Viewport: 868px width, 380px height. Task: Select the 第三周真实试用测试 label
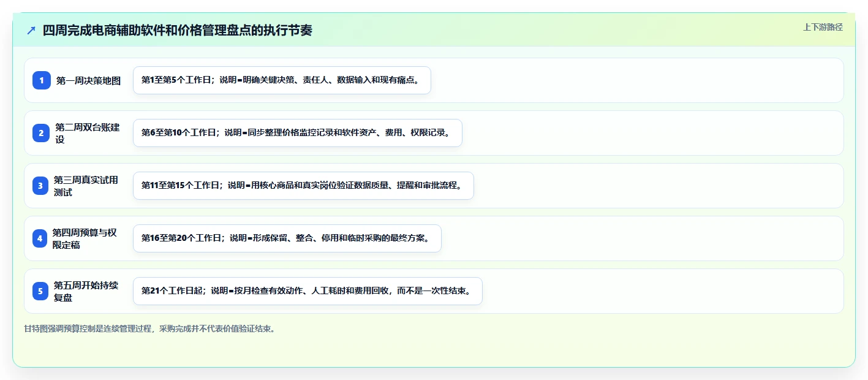point(86,186)
